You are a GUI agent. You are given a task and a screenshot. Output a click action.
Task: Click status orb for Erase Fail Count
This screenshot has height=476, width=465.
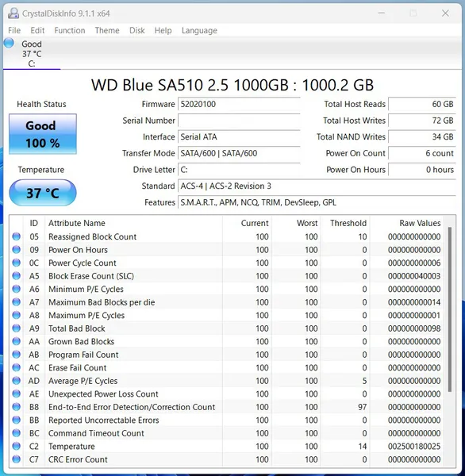coord(17,367)
